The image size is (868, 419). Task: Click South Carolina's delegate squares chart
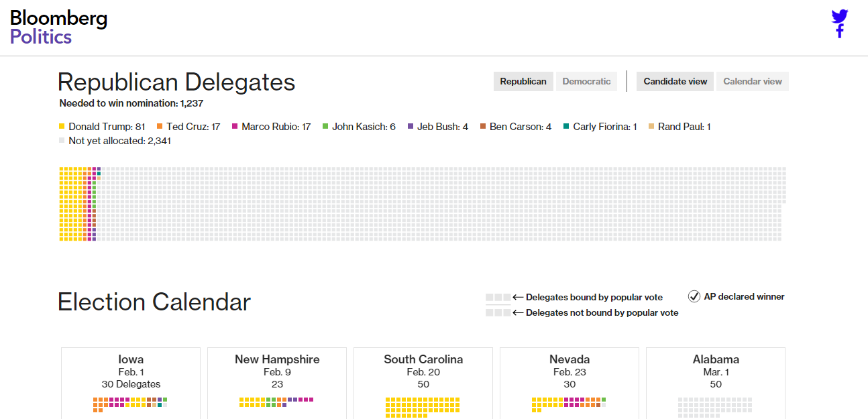click(x=423, y=408)
